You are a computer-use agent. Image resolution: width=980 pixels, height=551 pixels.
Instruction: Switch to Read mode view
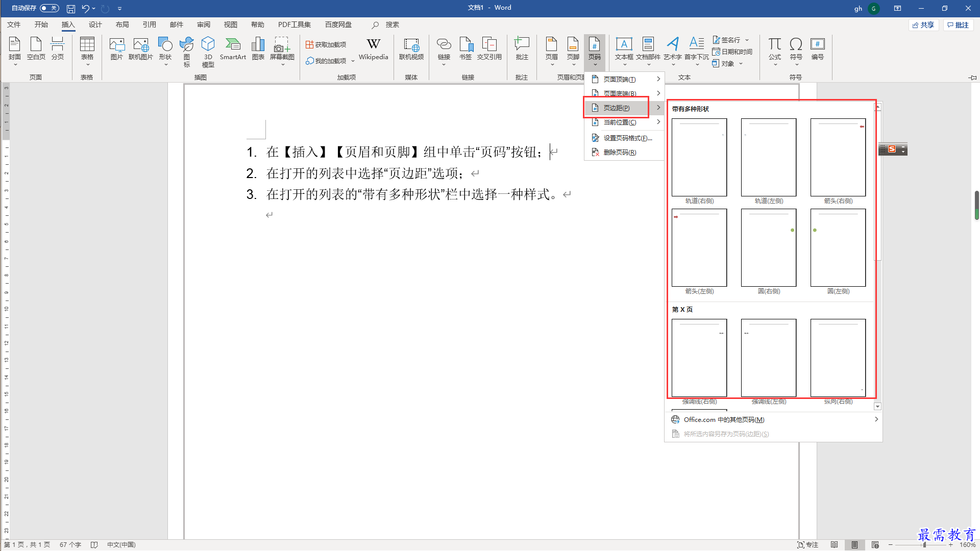coord(834,545)
